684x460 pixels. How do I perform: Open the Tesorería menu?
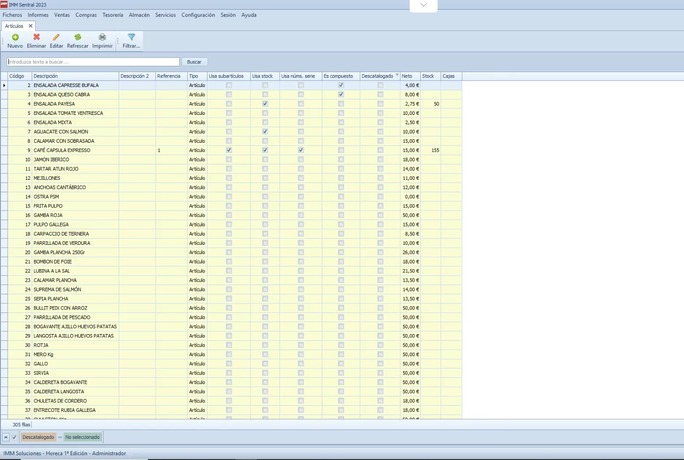pos(112,15)
